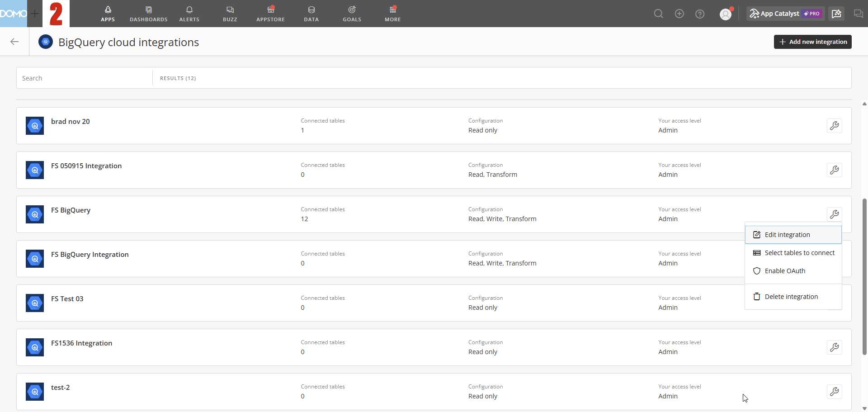This screenshot has width=868, height=412.
Task: Open App Catalyst PRO button
Action: (785, 14)
